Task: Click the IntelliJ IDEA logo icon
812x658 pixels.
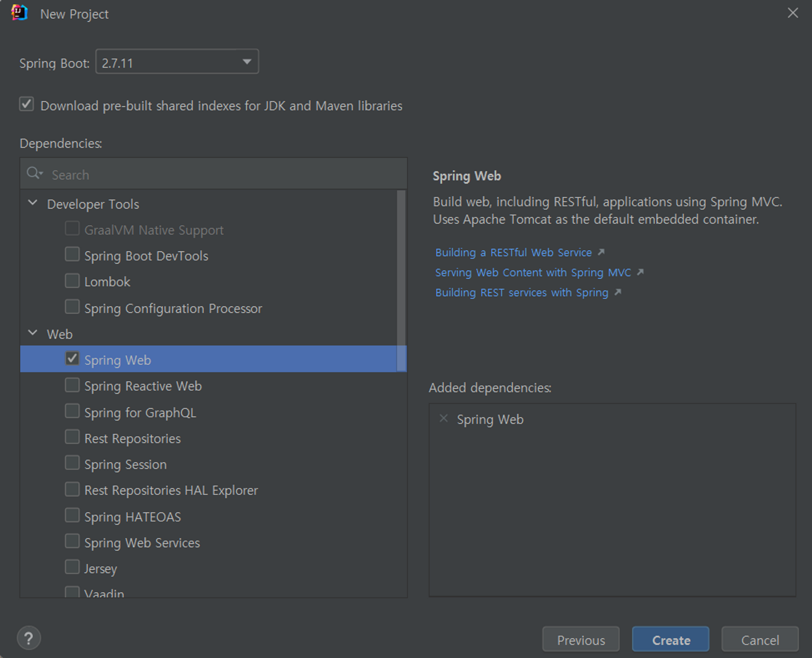Action: (x=19, y=13)
